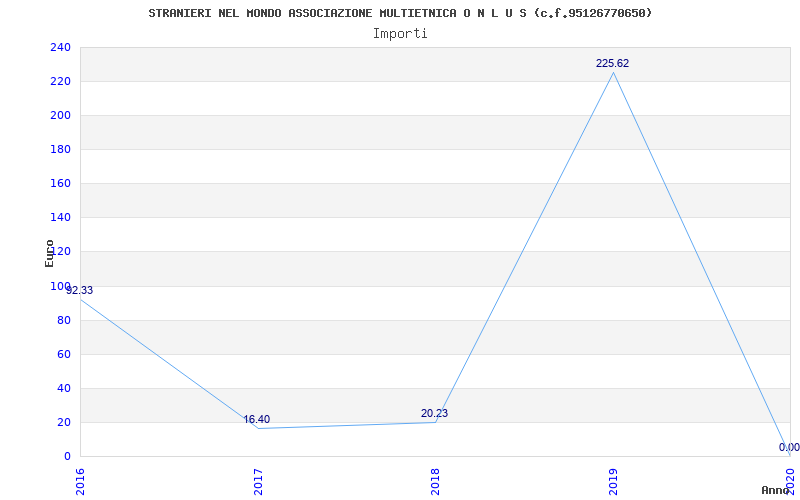Click the 0 y-axis tick label
This screenshot has width=800, height=500.
pyautogui.click(x=67, y=456)
